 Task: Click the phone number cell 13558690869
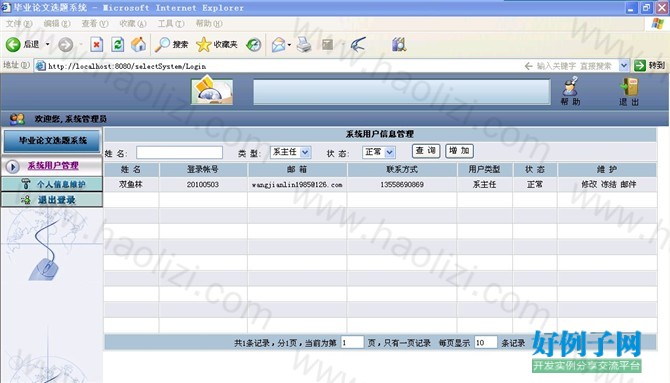tap(402, 185)
